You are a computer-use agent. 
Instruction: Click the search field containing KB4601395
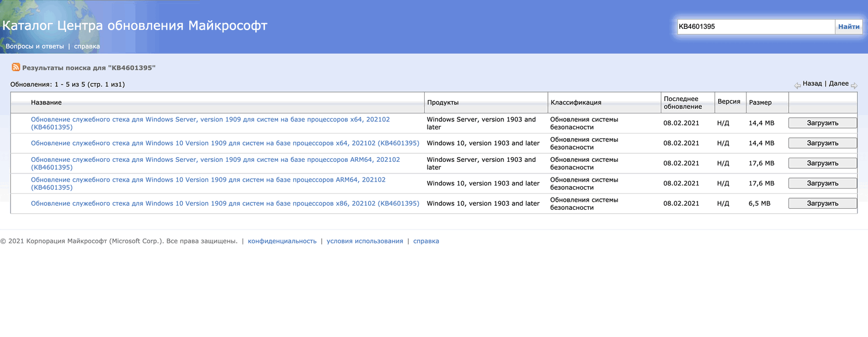pyautogui.click(x=756, y=27)
